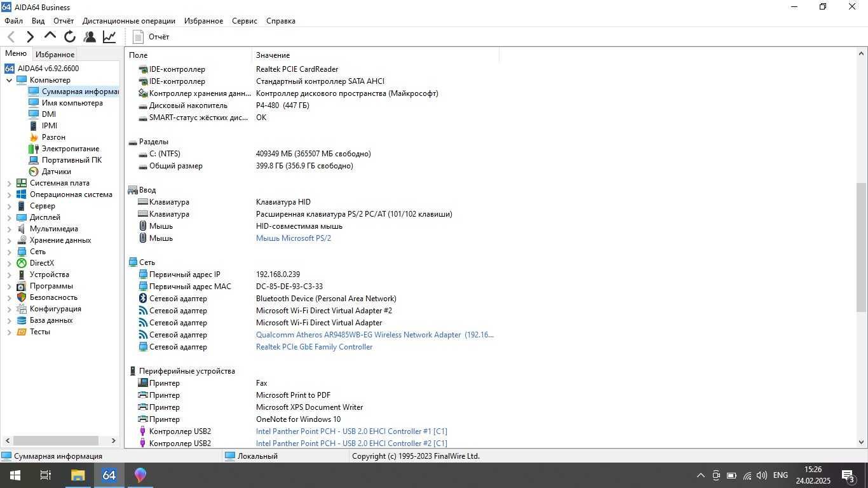Go up one level with Up arrow
The height and width of the screenshot is (488, 868).
coord(50,36)
